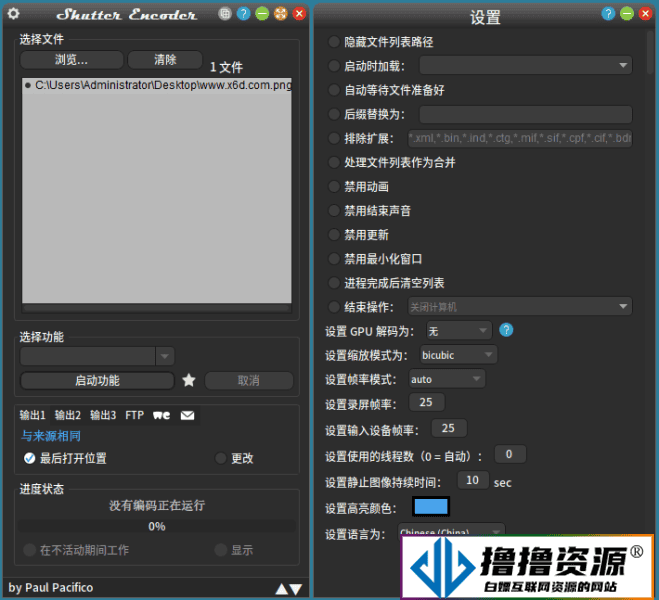The image size is (659, 600).
Task: Enable 自动等待文件准备好 option
Action: coord(334,90)
